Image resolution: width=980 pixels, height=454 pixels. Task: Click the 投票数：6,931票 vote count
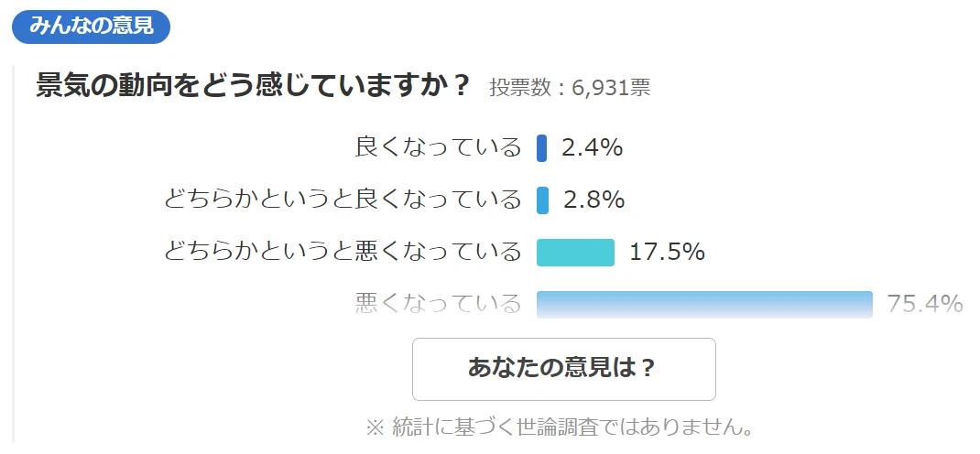(x=570, y=88)
